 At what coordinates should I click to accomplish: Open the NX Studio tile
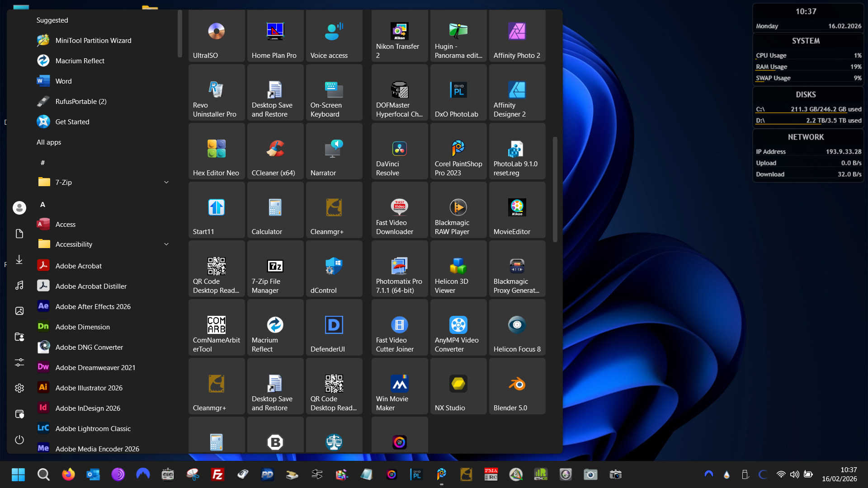pos(458,386)
